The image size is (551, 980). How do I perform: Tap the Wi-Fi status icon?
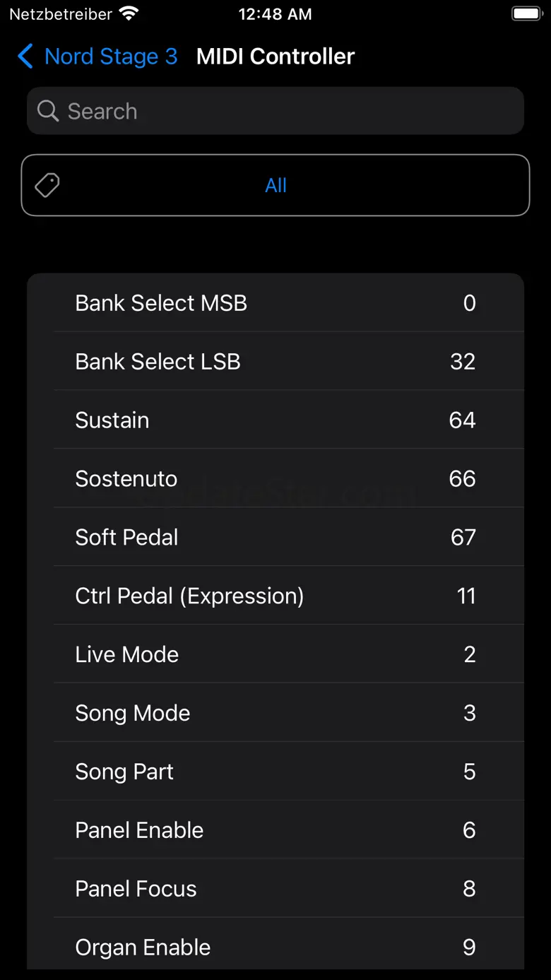coord(129,14)
